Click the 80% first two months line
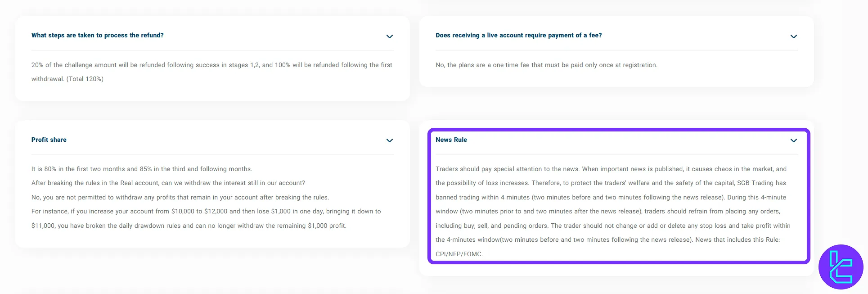The image size is (868, 294). point(142,169)
